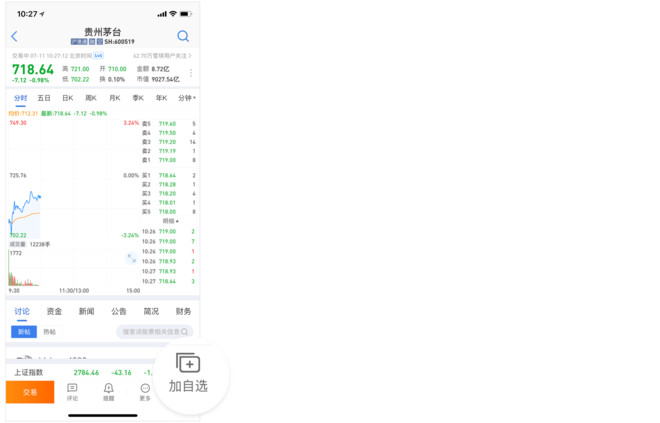Tap the current price 718.64
The image size is (660, 423).
[33, 69]
